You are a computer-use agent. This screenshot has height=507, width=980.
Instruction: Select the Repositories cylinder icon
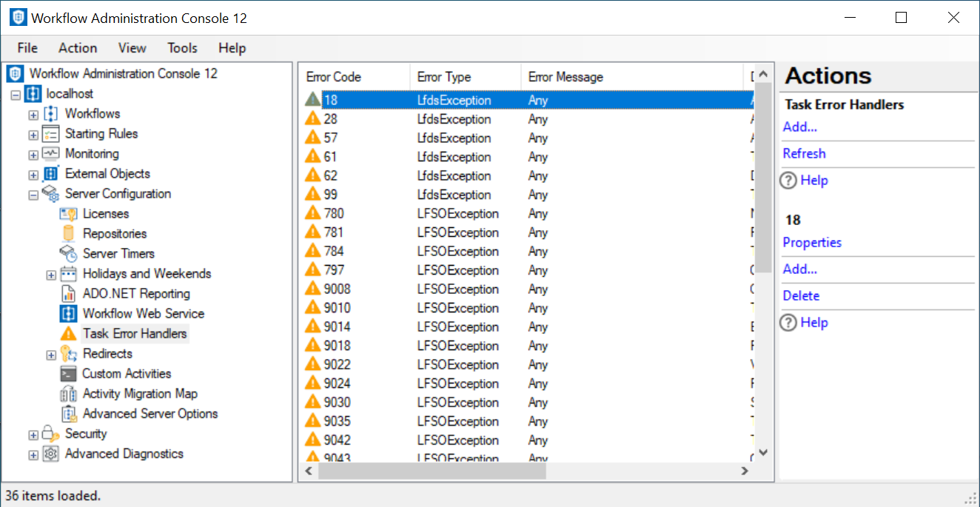tap(69, 234)
